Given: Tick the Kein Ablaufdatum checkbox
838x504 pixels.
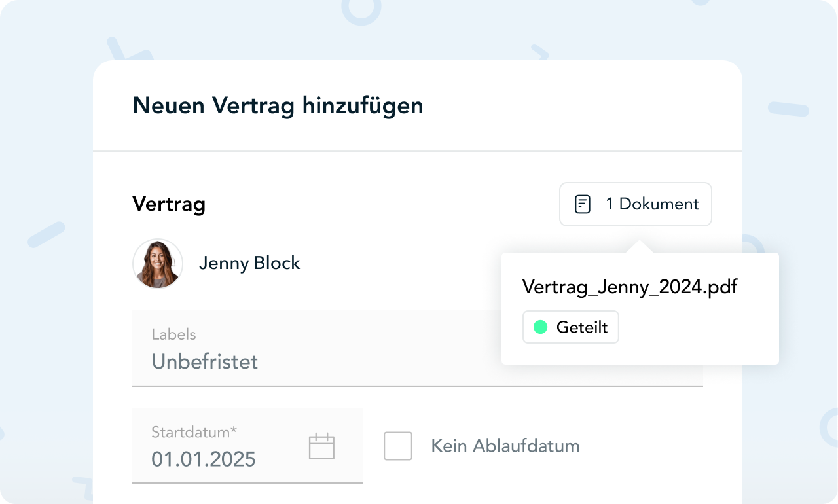Looking at the screenshot, I should coord(397,446).
